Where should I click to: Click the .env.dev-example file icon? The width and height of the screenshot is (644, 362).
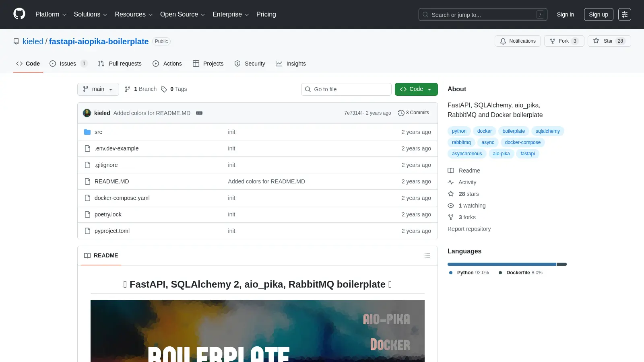coord(87,148)
